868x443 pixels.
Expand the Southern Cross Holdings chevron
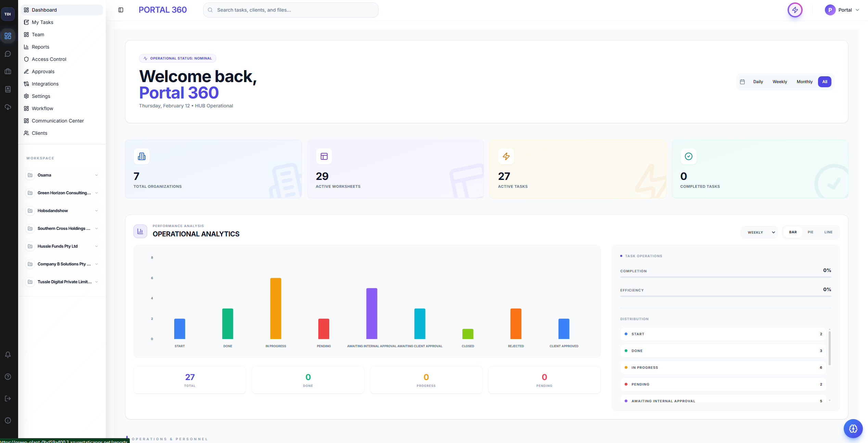click(97, 229)
